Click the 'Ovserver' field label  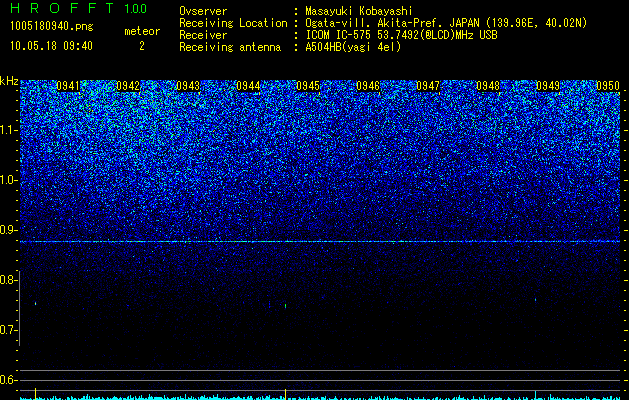coord(203,11)
